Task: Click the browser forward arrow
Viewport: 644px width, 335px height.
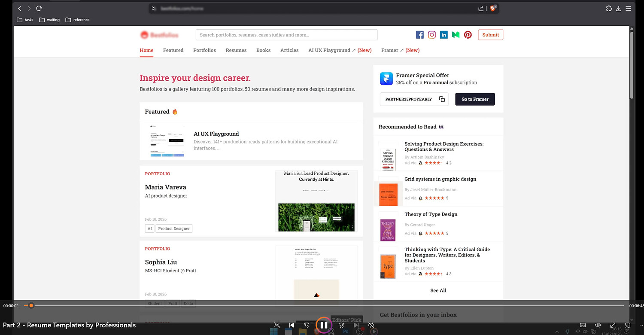Action: [x=29, y=8]
